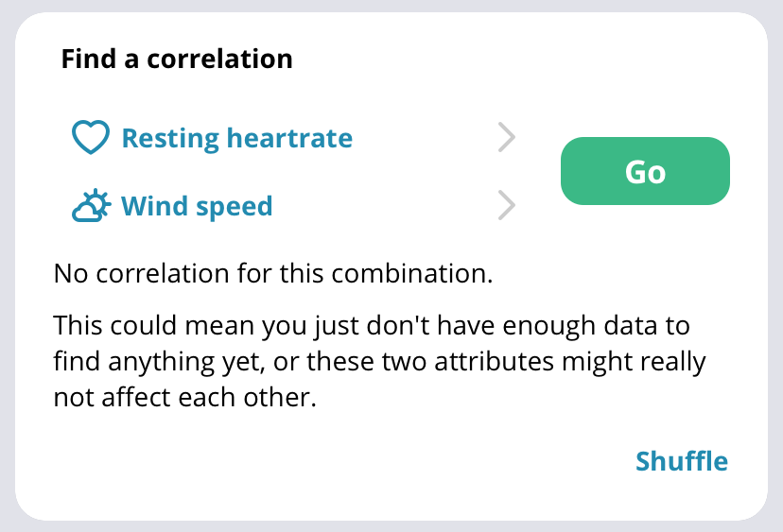Click the No correlation for this combination message
Image resolution: width=783 pixels, height=532 pixels.
[273, 273]
